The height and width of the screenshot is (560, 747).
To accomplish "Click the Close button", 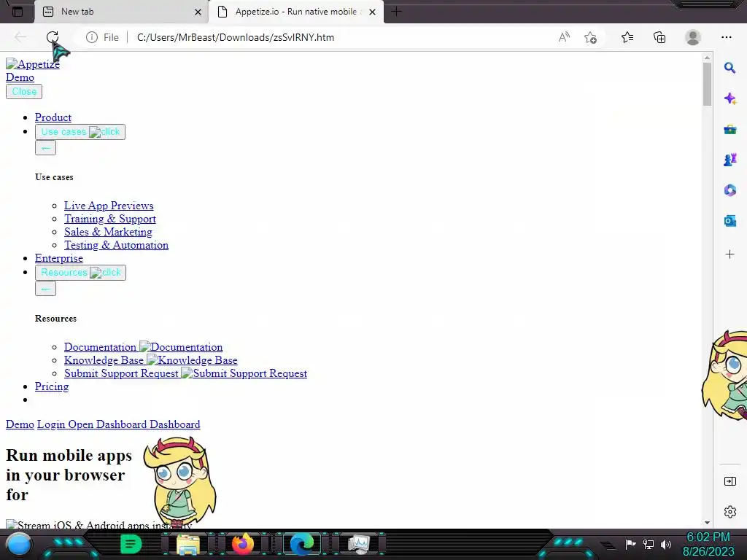I will (x=24, y=91).
